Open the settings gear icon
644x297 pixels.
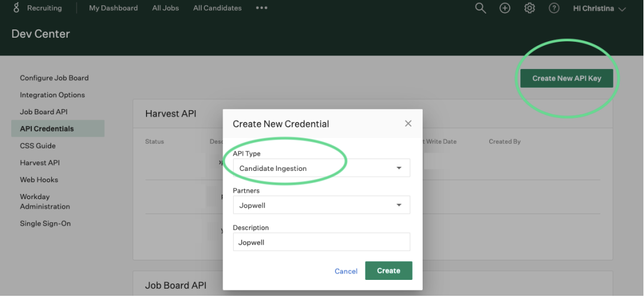click(x=529, y=8)
